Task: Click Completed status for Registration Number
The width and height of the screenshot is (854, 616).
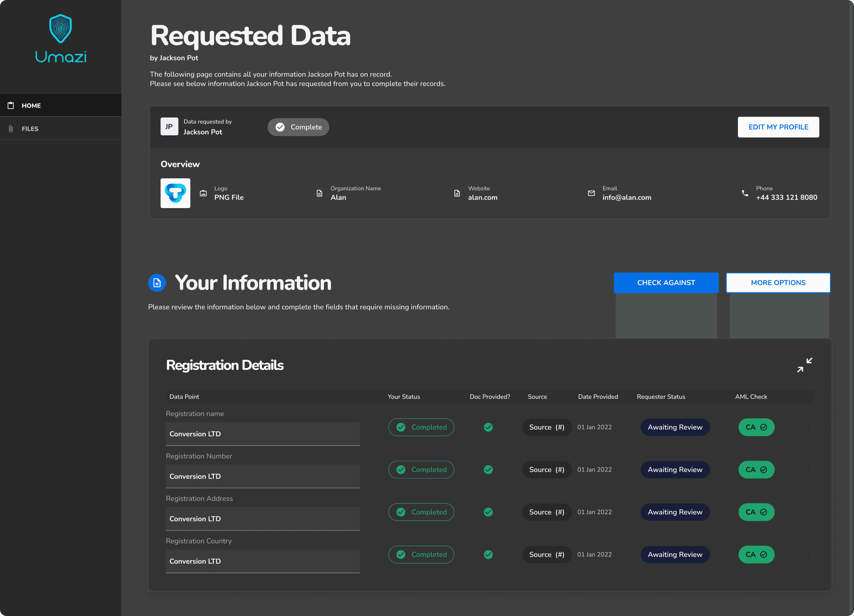Action: click(x=421, y=470)
